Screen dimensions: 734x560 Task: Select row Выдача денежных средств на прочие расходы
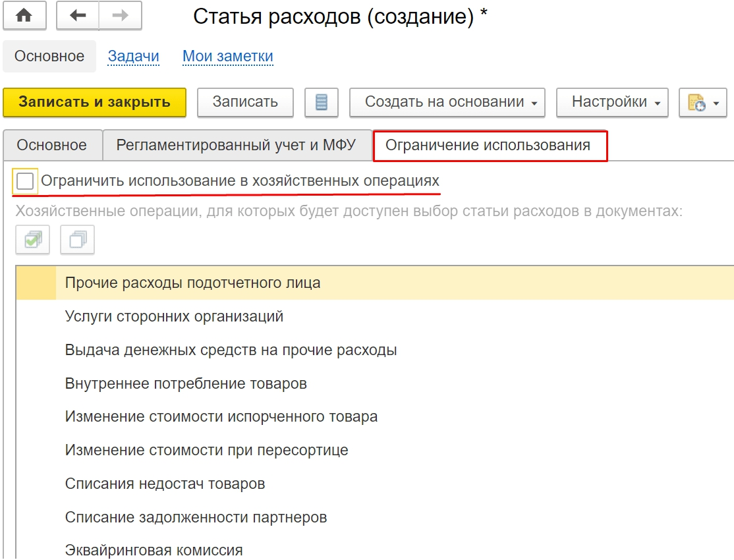pyautogui.click(x=374, y=350)
